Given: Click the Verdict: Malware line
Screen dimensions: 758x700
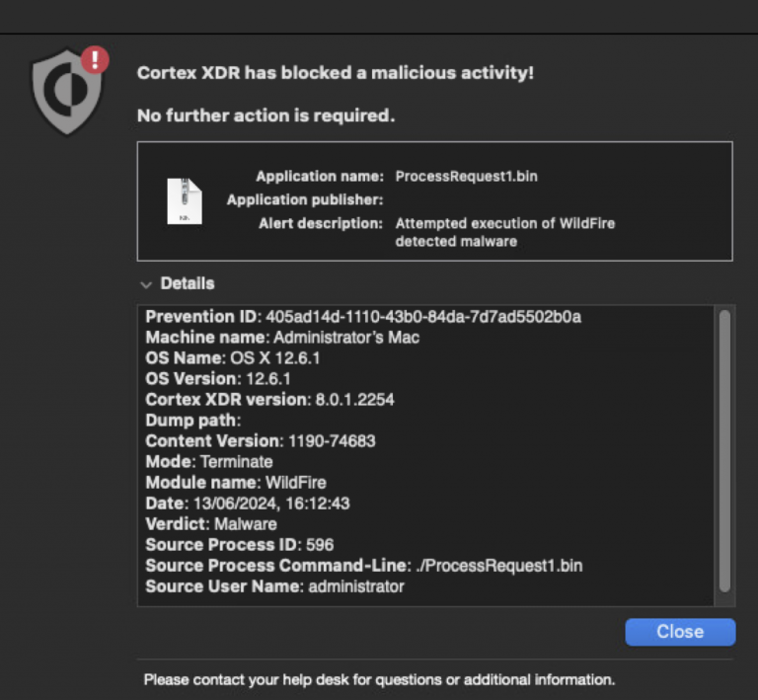Looking at the screenshot, I should point(211,524).
